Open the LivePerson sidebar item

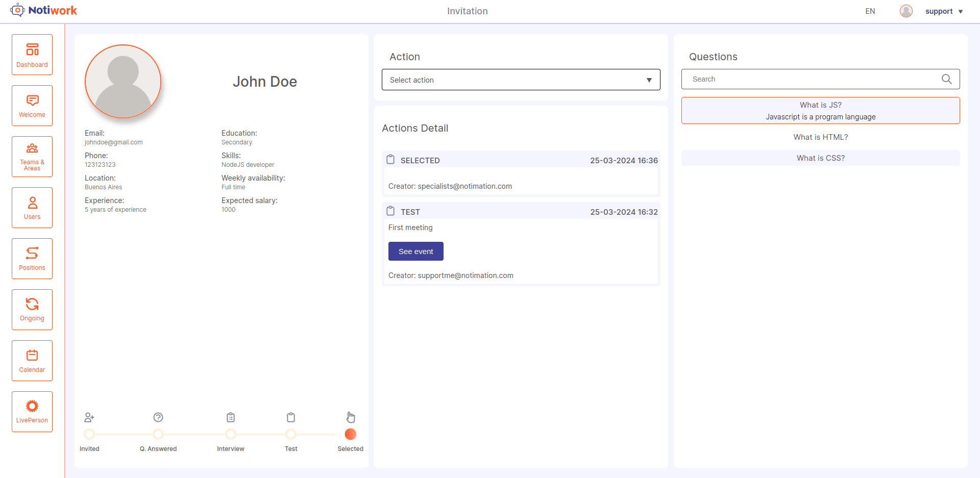32,412
